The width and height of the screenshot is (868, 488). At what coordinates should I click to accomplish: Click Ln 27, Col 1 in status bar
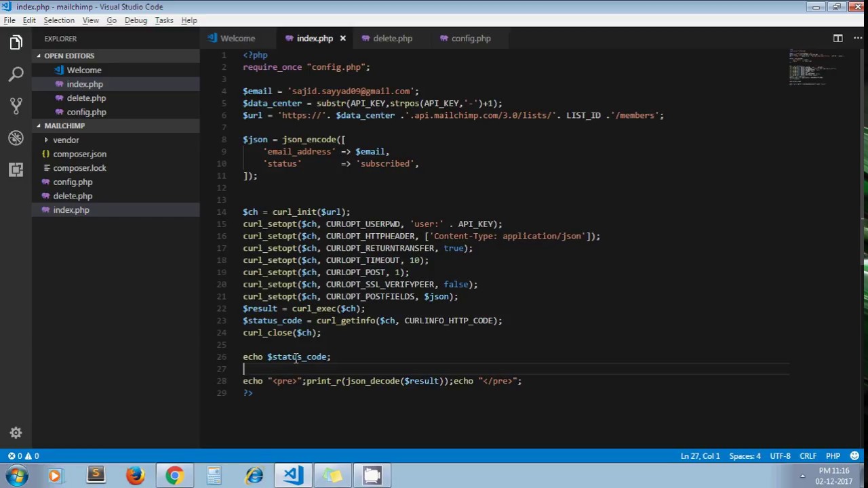point(700,456)
